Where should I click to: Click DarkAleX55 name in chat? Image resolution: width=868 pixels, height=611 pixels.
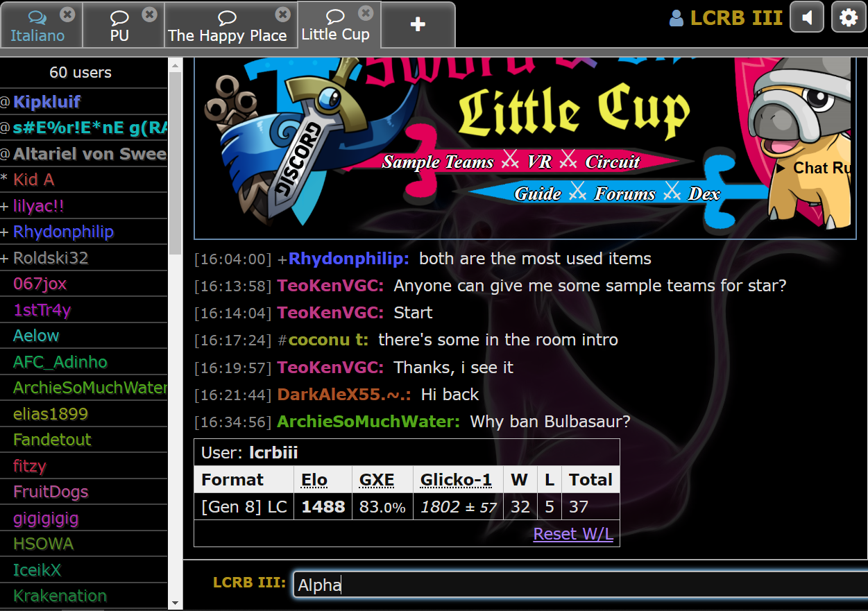(343, 395)
